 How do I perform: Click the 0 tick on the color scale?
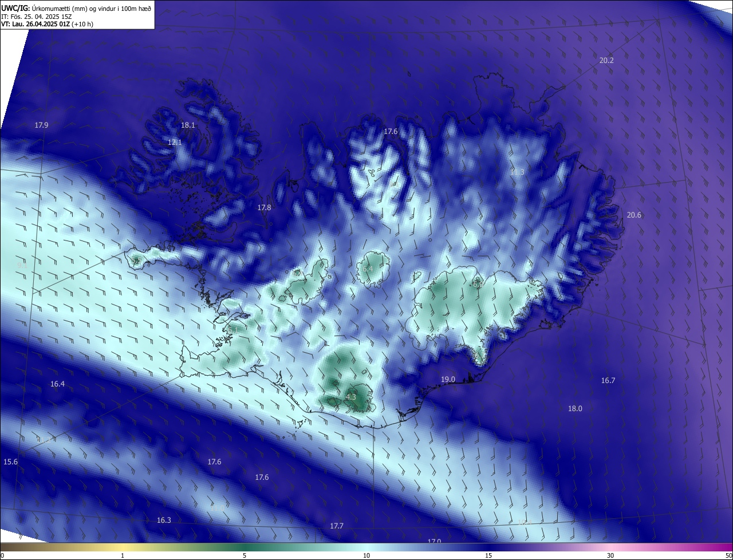[x=2, y=555]
